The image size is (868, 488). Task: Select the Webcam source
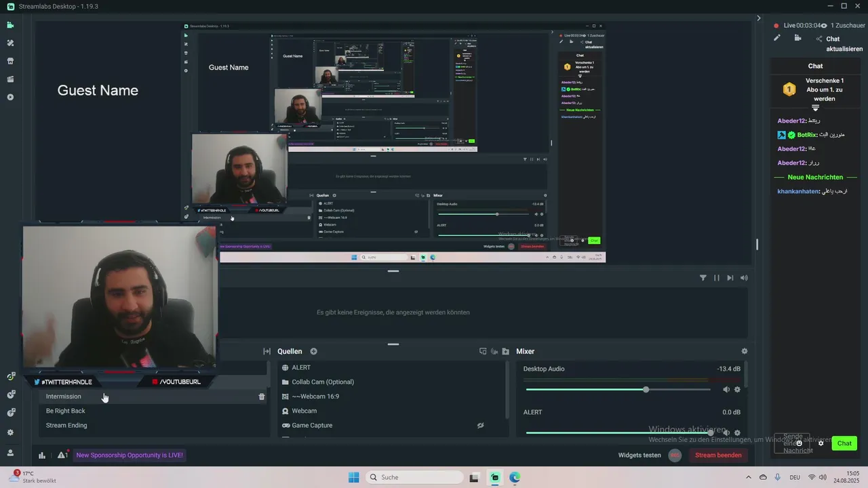pyautogui.click(x=390, y=411)
